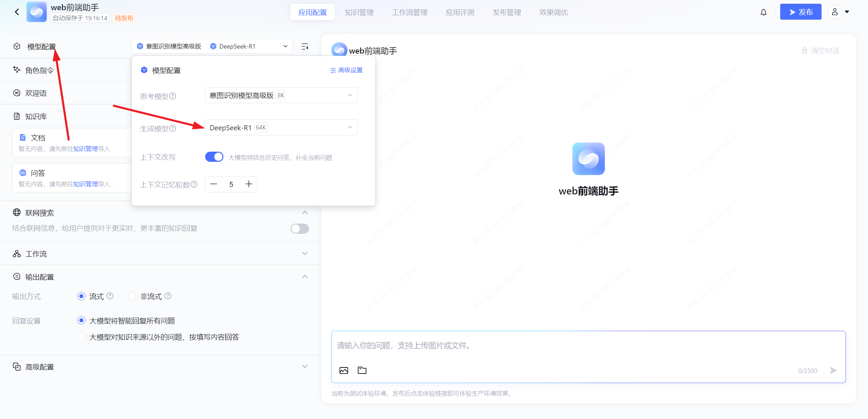This screenshot has width=868, height=419.
Task: Click help icon next to 非流式
Action: pyautogui.click(x=168, y=296)
